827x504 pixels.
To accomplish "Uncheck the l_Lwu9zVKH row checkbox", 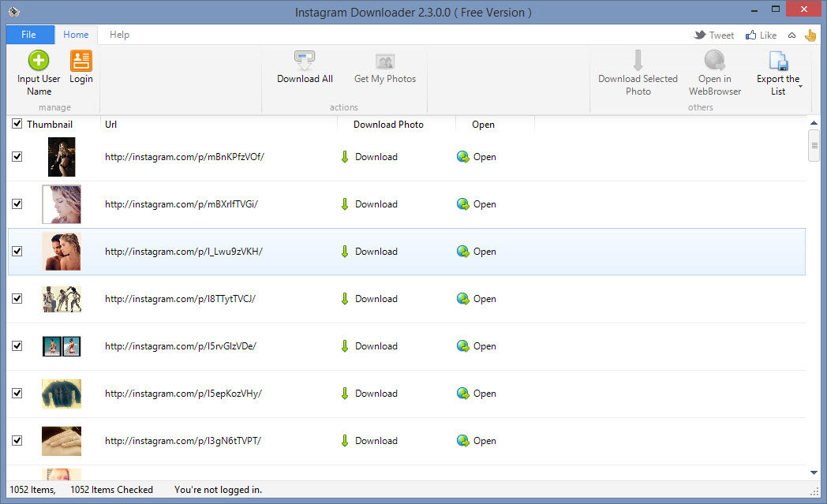I will tap(17, 251).
